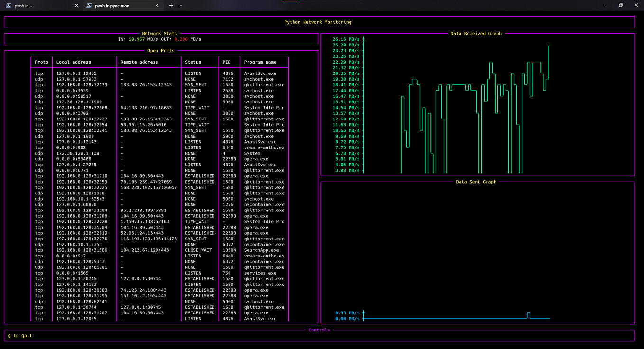Click the "Data Received Graph" panel title

point(476,34)
